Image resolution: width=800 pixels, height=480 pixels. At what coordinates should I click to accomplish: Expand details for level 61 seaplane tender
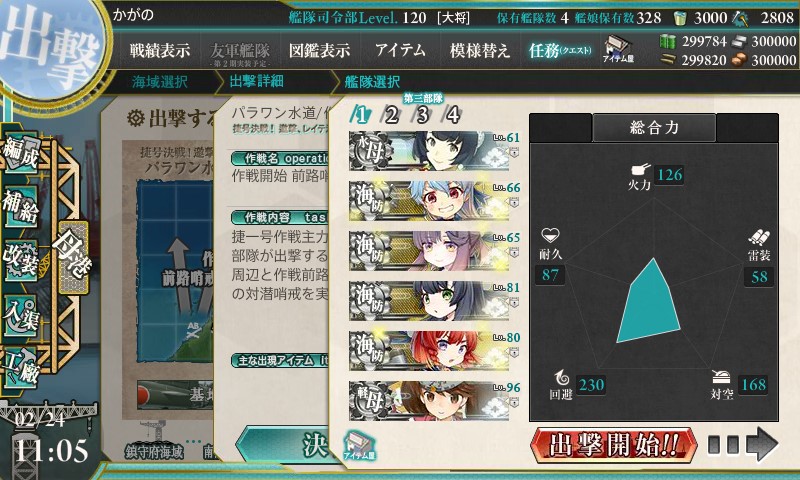click(514, 152)
